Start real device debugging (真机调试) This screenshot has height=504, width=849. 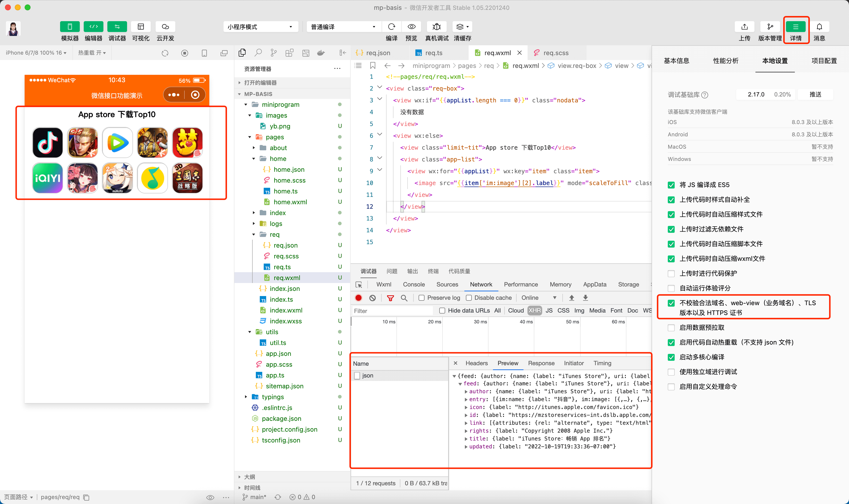[x=437, y=27]
